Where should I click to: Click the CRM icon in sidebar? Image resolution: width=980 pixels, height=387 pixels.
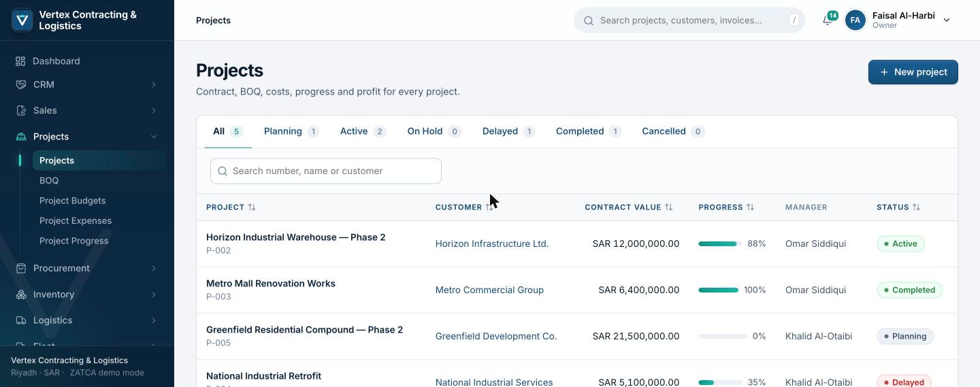[21, 84]
